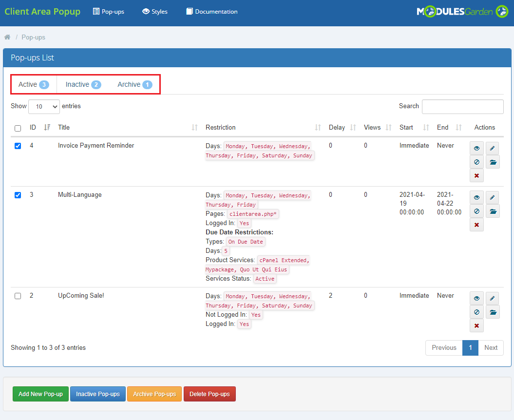Open the ModulesGarden logo
This screenshot has height=420, width=514.
[x=462, y=12]
